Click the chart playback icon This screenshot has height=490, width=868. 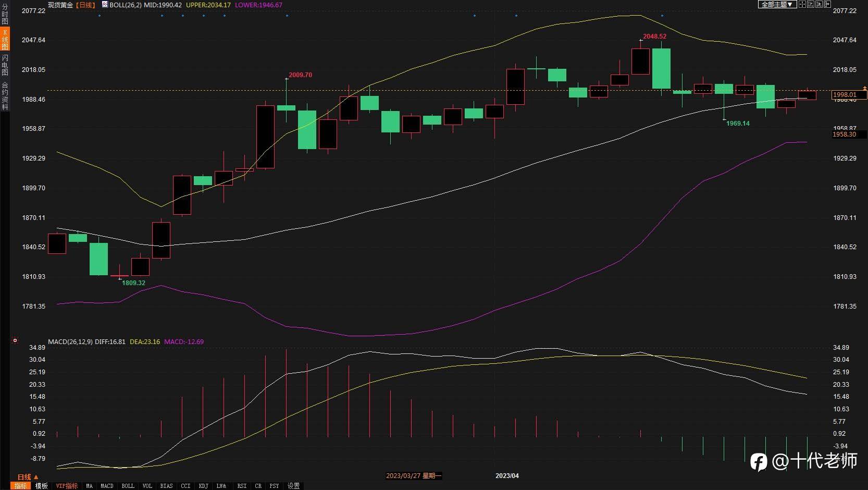pos(819,4)
